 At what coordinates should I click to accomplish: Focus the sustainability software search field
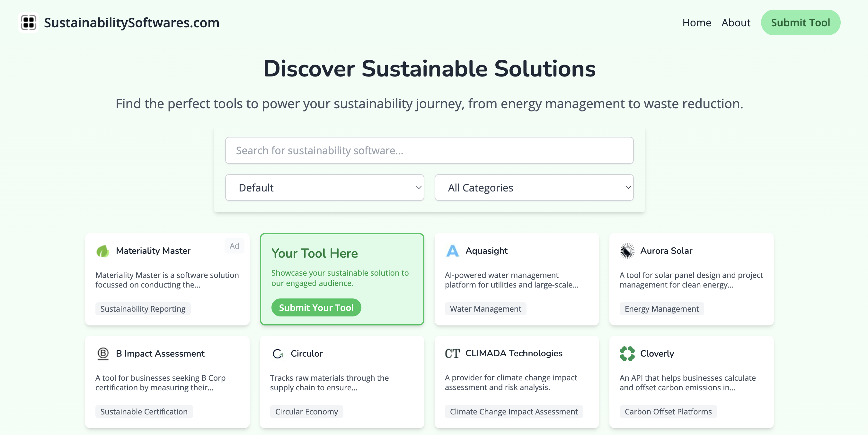coord(429,150)
